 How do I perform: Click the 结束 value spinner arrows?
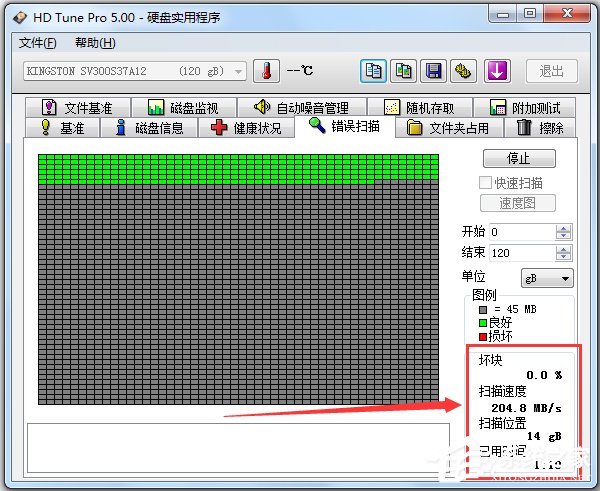pos(564,253)
